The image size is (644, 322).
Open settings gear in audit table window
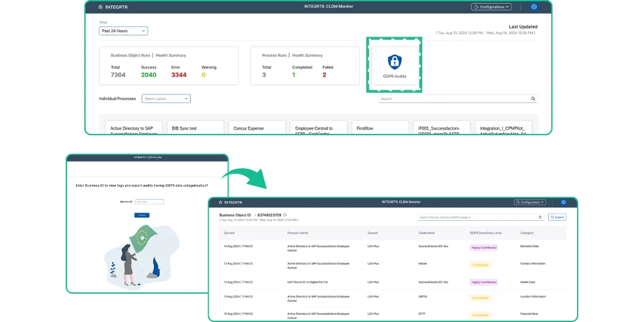[x=563, y=202]
